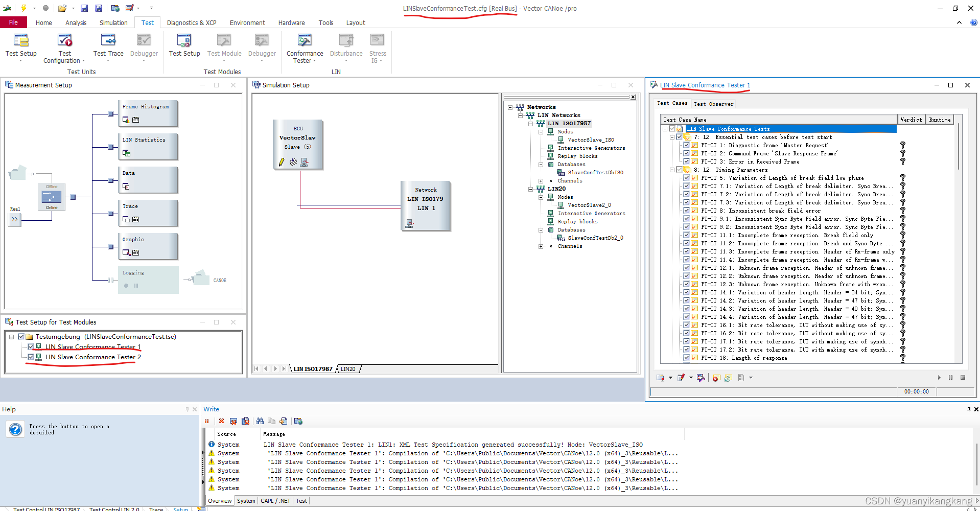980x511 pixels.
Task: Click the red X clear icon in Write toolbar
Action: click(221, 421)
